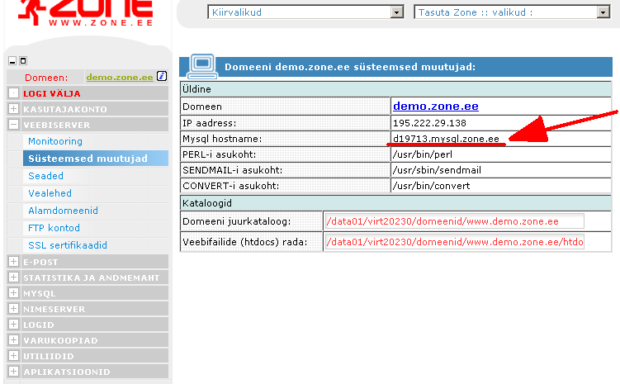This screenshot has height=384, width=620.
Task: Select Süsteemsed muutujad menu item
Action: [x=95, y=158]
